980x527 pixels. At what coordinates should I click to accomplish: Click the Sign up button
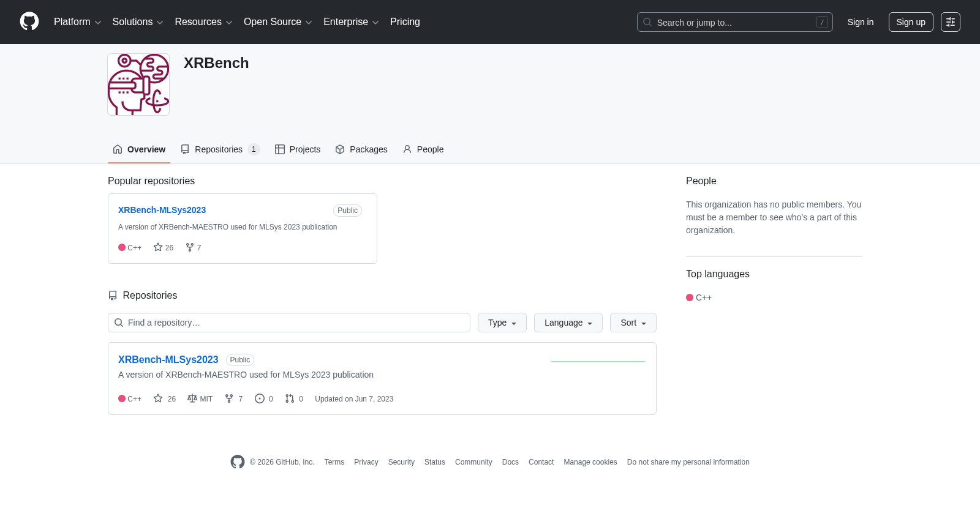pos(911,22)
